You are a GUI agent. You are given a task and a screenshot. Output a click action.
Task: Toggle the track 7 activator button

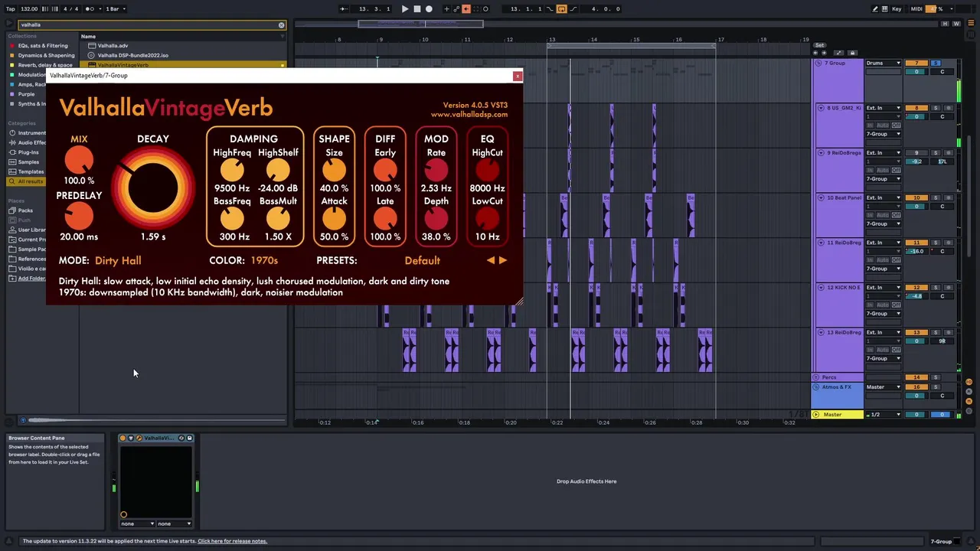(916, 63)
